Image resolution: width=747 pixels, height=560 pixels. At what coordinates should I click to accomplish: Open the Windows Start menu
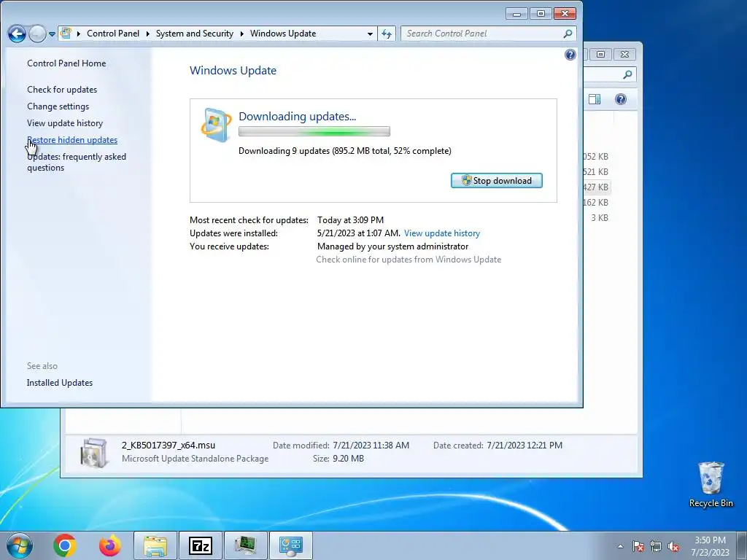pos(20,545)
